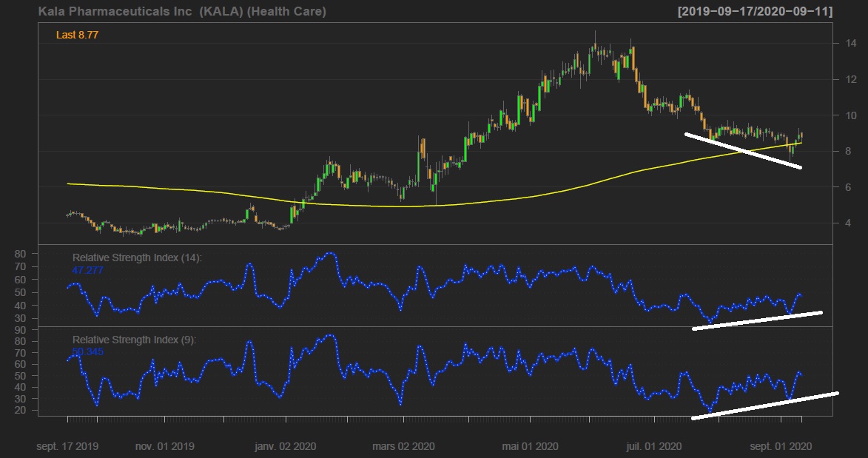The image size is (868, 458).
Task: Click the white trendline under the RSI 14 curve
Action: [x=757, y=320]
